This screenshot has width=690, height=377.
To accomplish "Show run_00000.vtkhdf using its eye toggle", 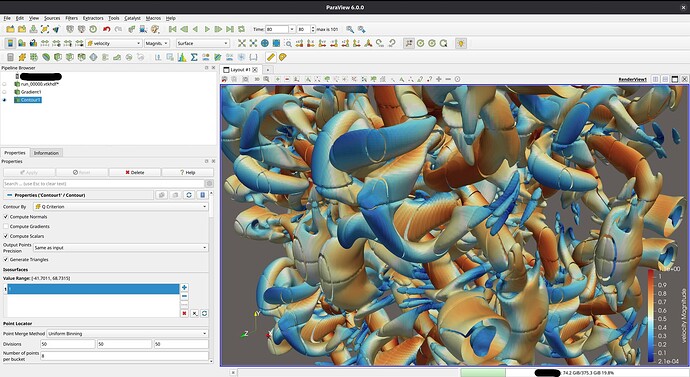I will 4,84.
